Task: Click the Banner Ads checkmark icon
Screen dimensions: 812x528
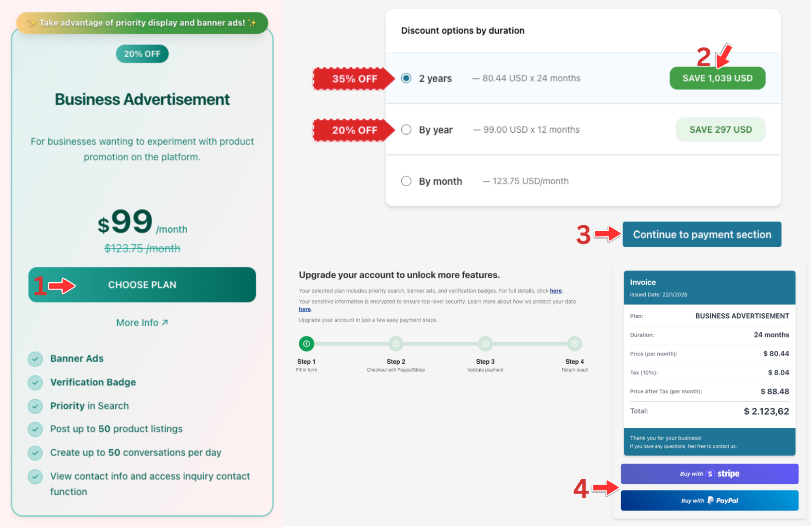Action: pos(35,359)
